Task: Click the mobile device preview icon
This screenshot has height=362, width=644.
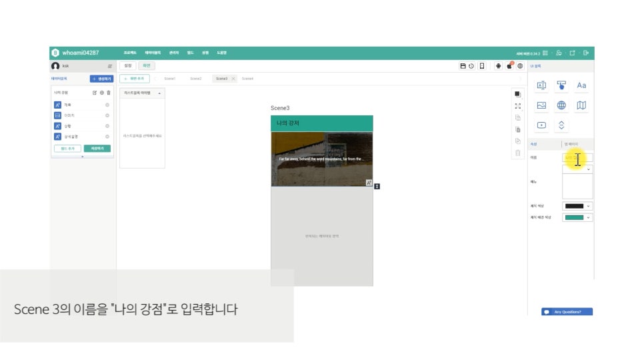Action: coord(482,66)
